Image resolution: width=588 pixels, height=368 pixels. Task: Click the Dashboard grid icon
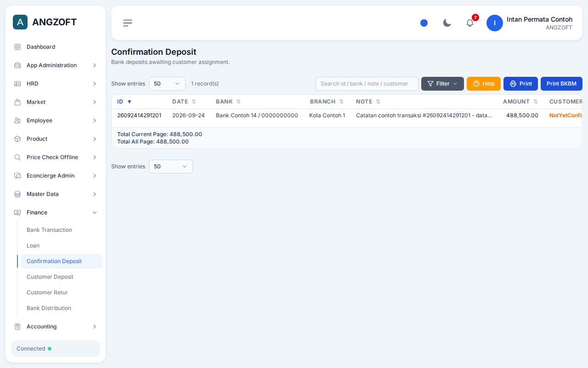[17, 47]
